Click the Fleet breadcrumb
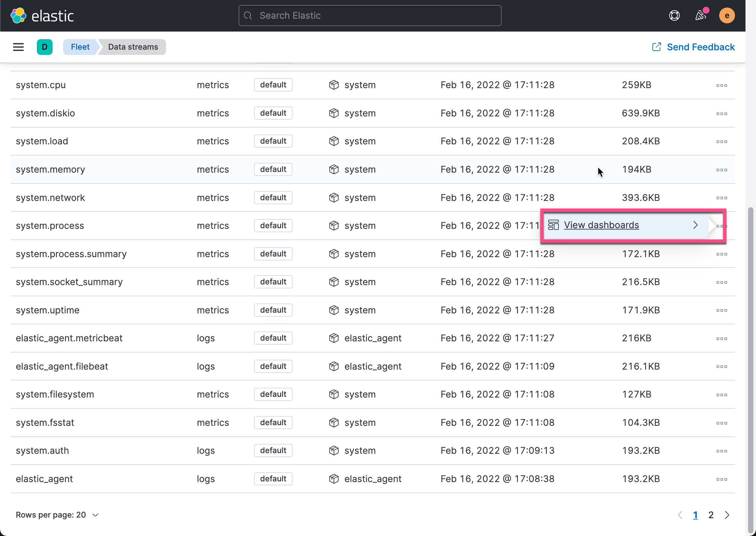 coord(80,47)
